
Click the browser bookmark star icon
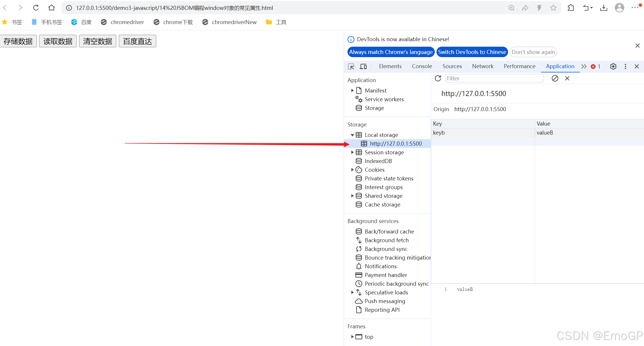coord(553,8)
